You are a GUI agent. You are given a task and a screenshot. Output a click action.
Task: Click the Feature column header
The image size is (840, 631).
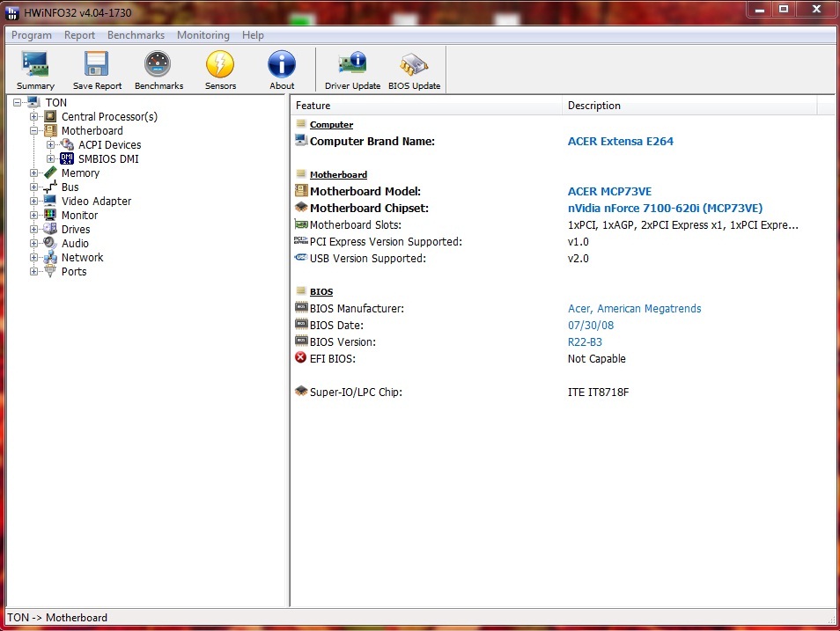coord(426,106)
